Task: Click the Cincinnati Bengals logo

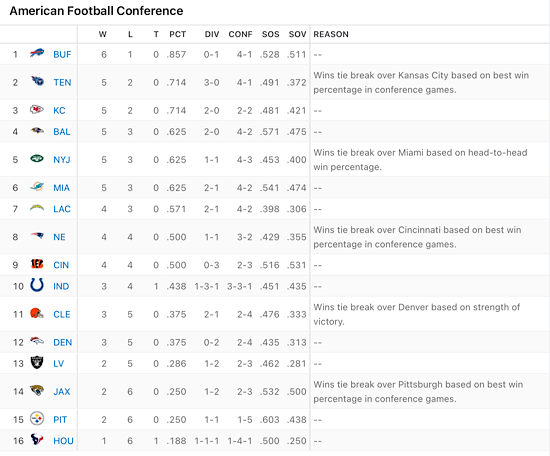Action: pos(37,264)
